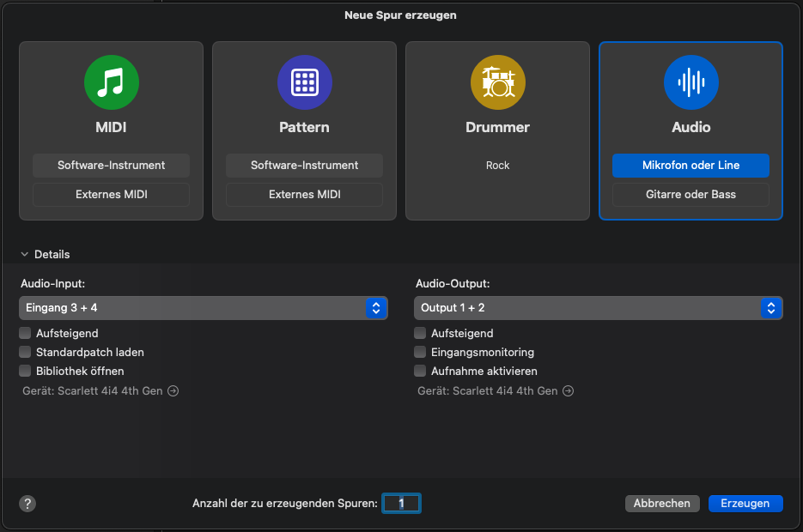
Task: Open the Audio-Input dropdown Eingang 3 + 4
Action: coord(204,307)
